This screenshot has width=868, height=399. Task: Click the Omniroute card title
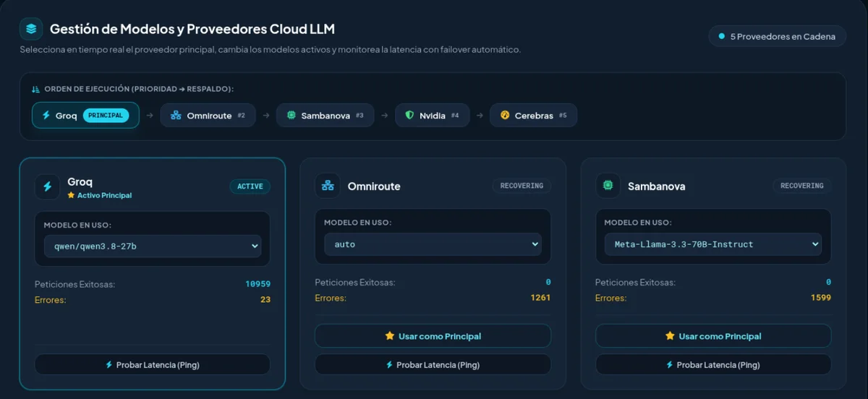[374, 186]
